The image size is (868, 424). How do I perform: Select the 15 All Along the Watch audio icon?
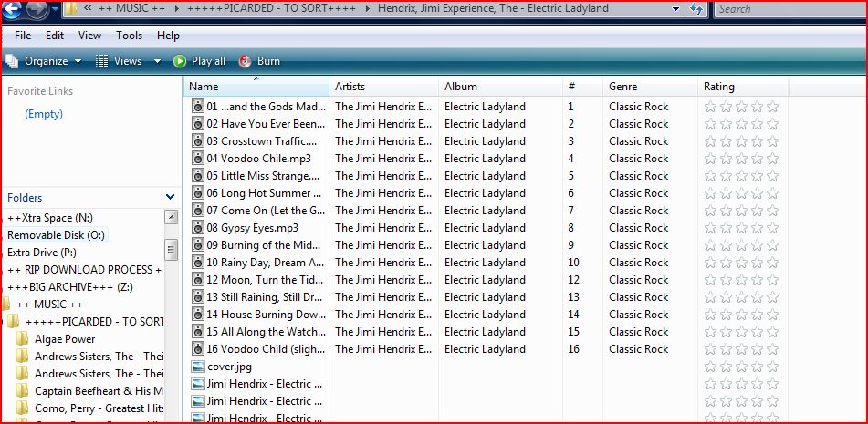point(198,332)
